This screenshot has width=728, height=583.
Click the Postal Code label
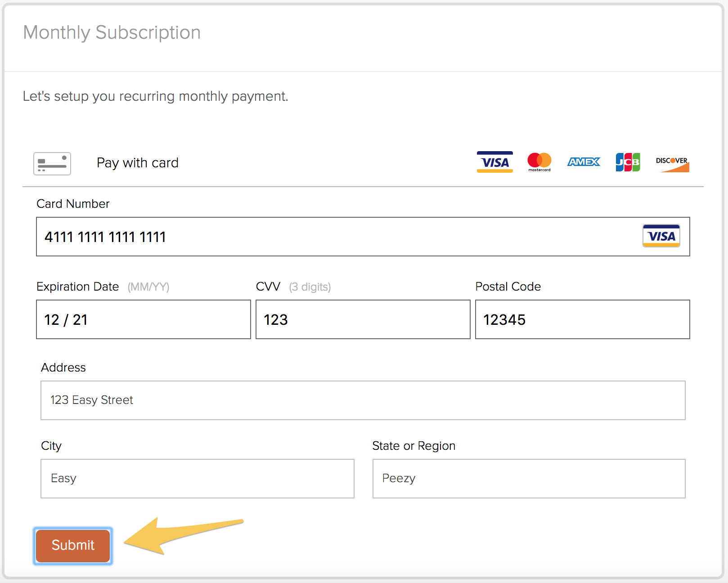coord(508,287)
